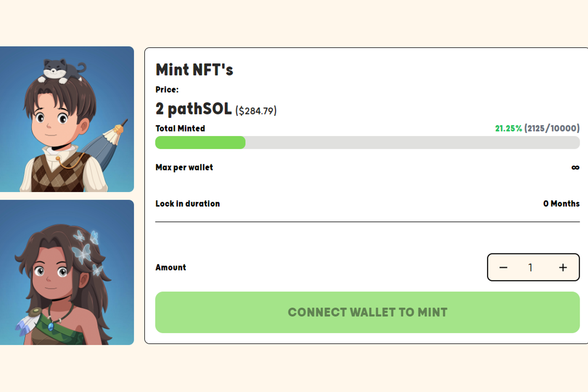
Task: Click the Mint NFT's heading
Action: [x=194, y=70]
